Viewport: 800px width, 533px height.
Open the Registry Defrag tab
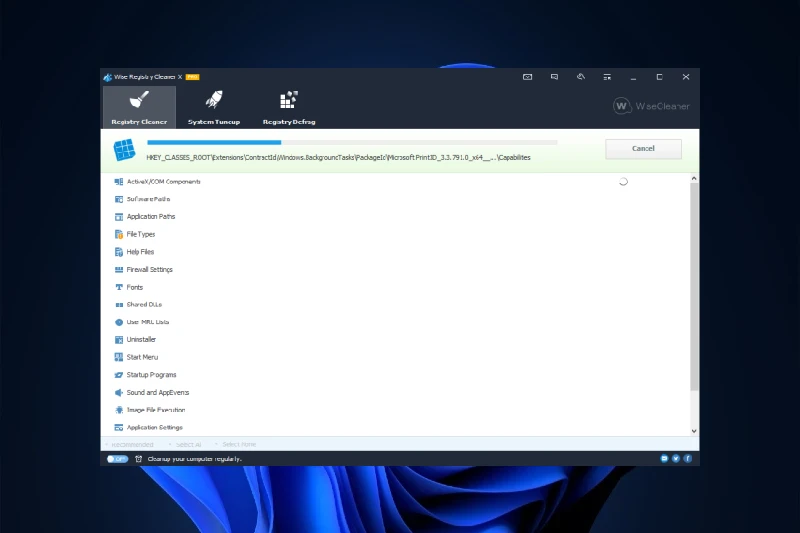point(289,107)
